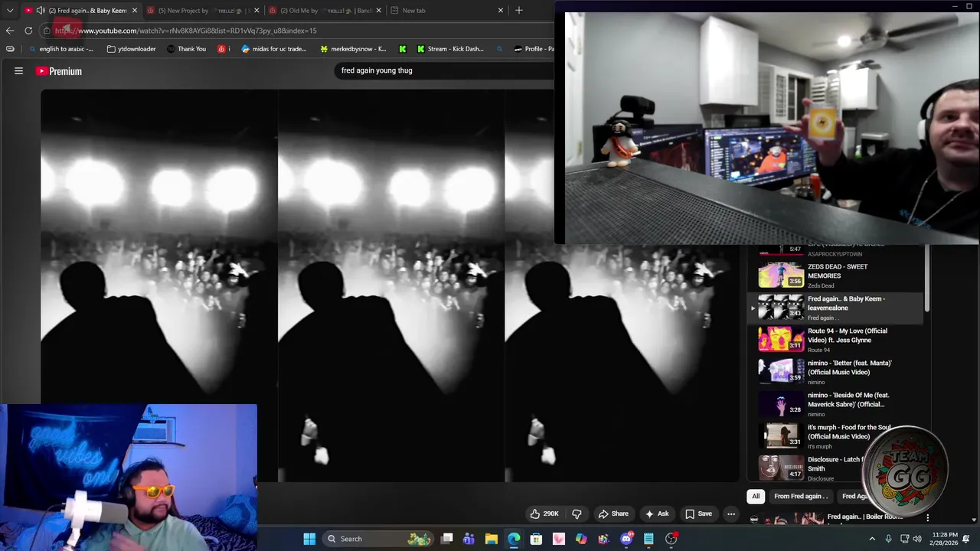The width and height of the screenshot is (980, 551).
Task: Open the new tab plus button
Action: coord(519,10)
